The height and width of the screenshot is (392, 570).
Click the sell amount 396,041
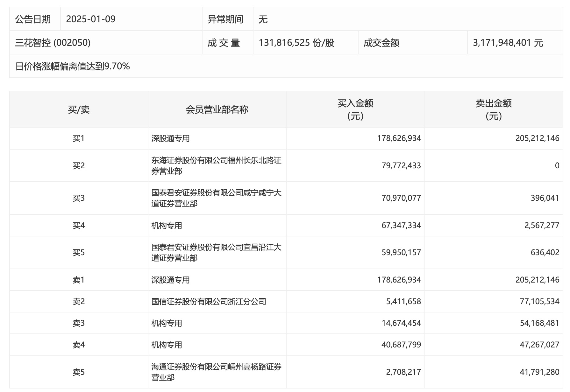click(x=545, y=198)
